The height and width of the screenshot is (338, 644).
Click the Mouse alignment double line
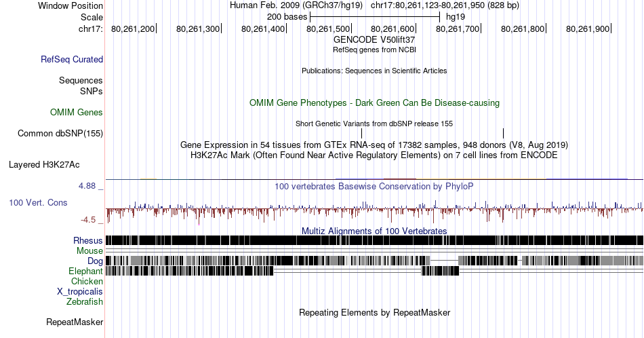coord(374,251)
